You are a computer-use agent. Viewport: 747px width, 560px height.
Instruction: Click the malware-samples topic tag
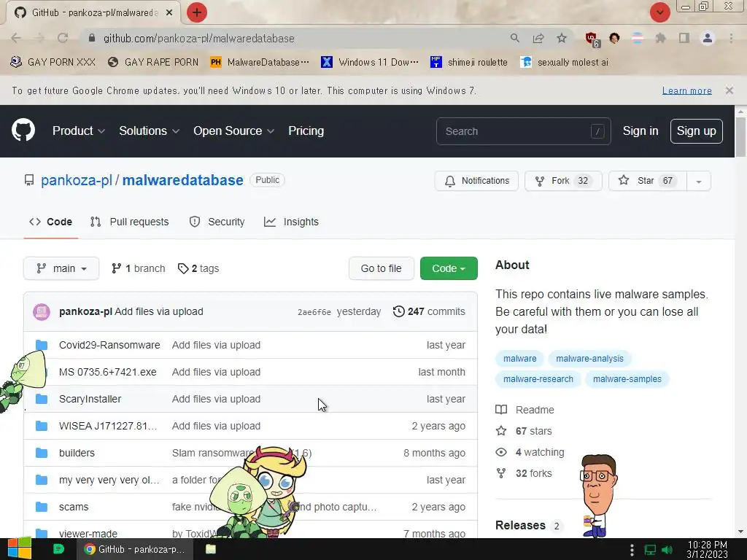pyautogui.click(x=627, y=379)
